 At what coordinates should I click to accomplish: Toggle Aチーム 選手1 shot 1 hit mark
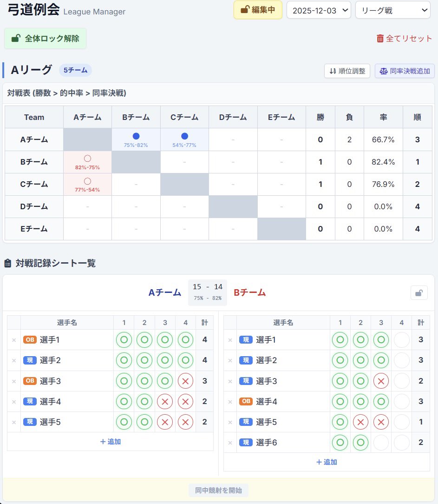124,340
